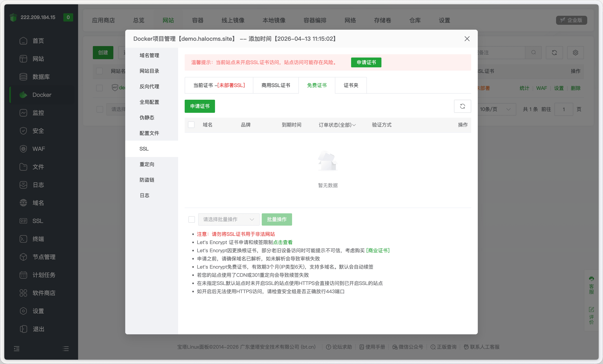The image size is (603, 364).
Task: Switch to the 证书夹 tab
Action: pyautogui.click(x=350, y=85)
